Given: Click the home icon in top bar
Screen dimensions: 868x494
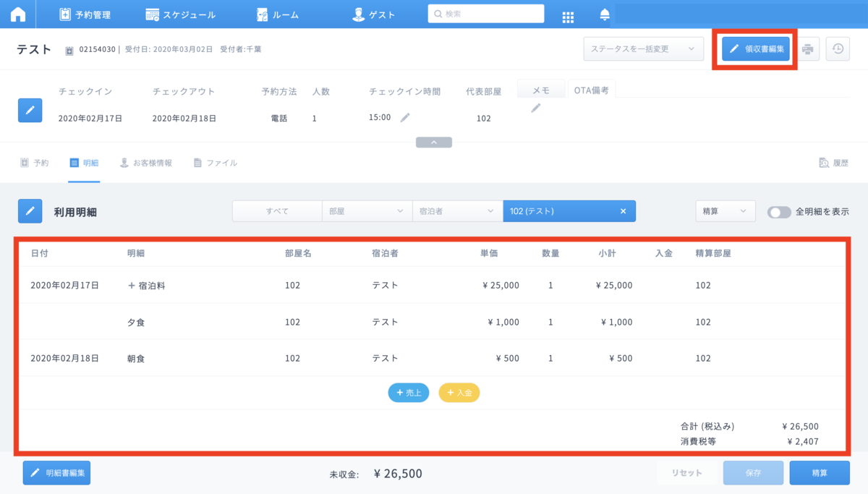Looking at the screenshot, I should 17,14.
